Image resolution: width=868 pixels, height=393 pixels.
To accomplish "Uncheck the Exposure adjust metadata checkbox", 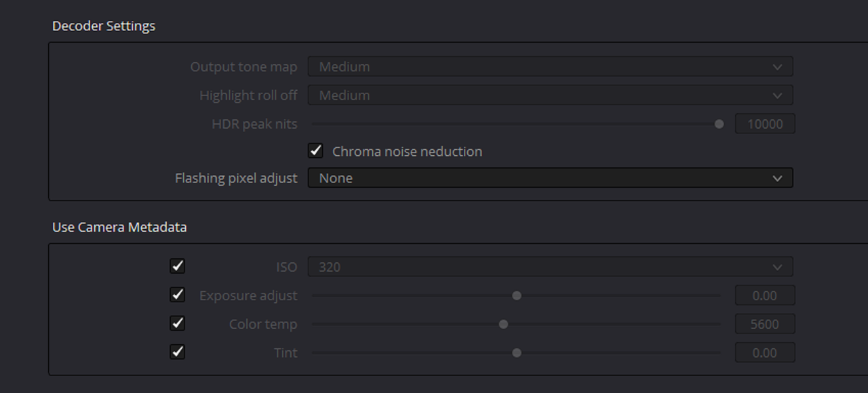I will pos(177,295).
